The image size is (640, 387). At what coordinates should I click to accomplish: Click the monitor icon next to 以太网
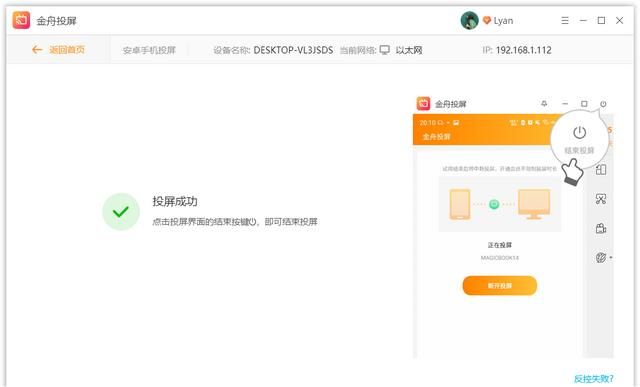coord(384,50)
